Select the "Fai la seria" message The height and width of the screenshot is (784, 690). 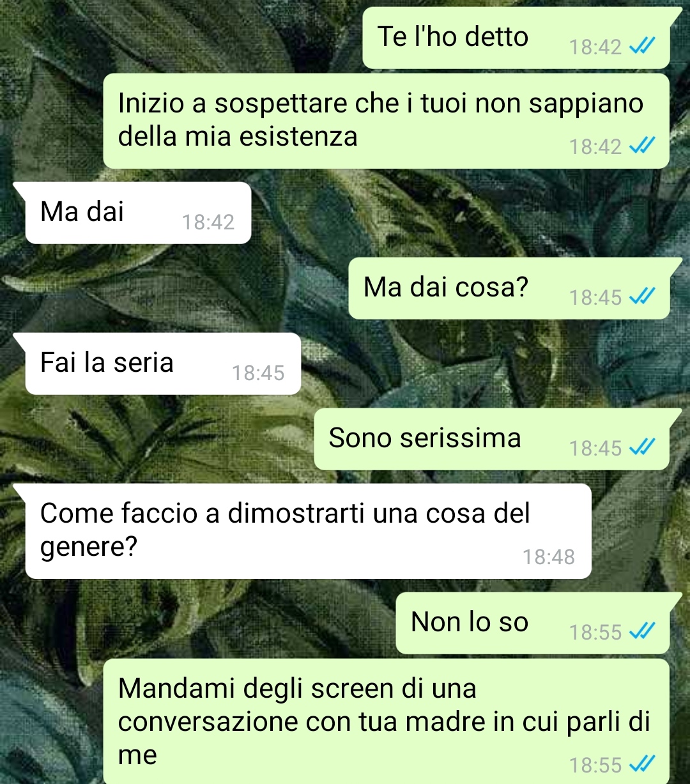point(163,364)
